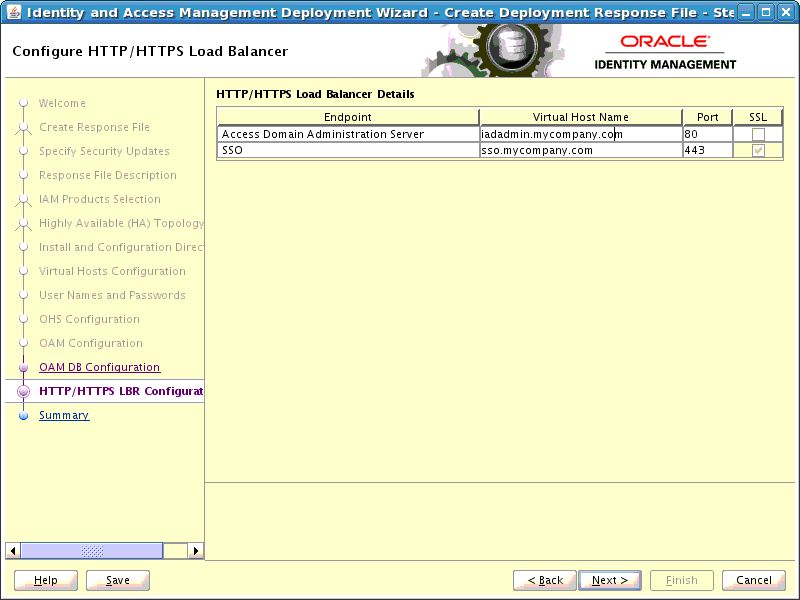Screen dimensions: 800x600
Task: Edit the sso.mycompany.com virtual host field
Action: pyautogui.click(x=581, y=151)
